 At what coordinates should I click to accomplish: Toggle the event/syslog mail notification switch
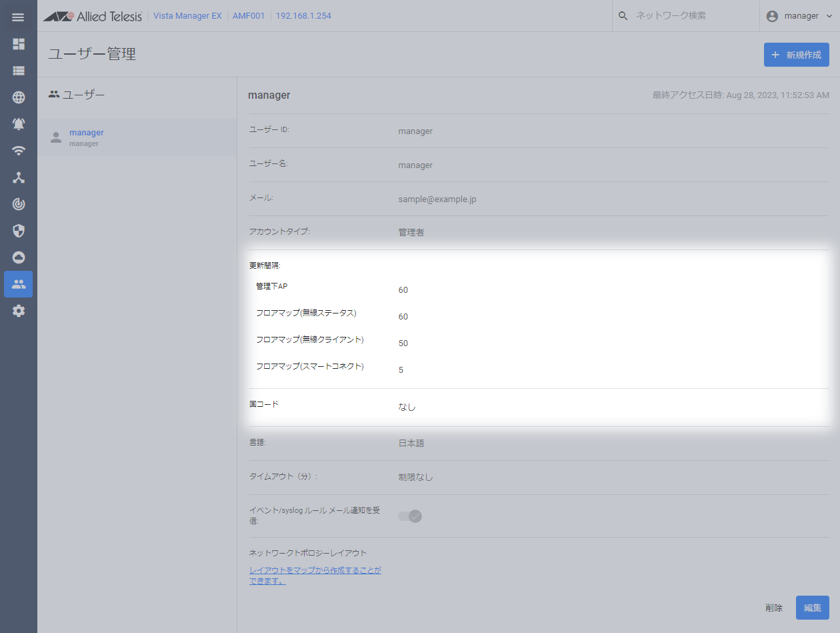[410, 516]
